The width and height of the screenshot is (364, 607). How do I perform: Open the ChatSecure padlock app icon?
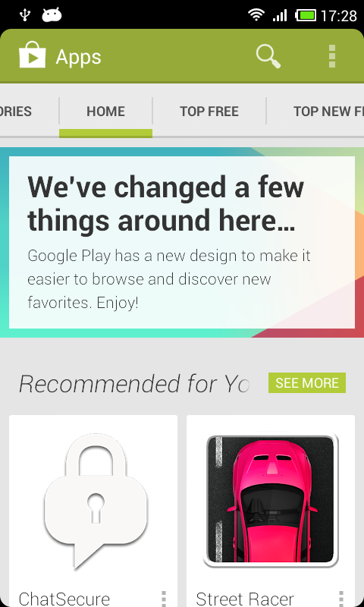coord(96,502)
